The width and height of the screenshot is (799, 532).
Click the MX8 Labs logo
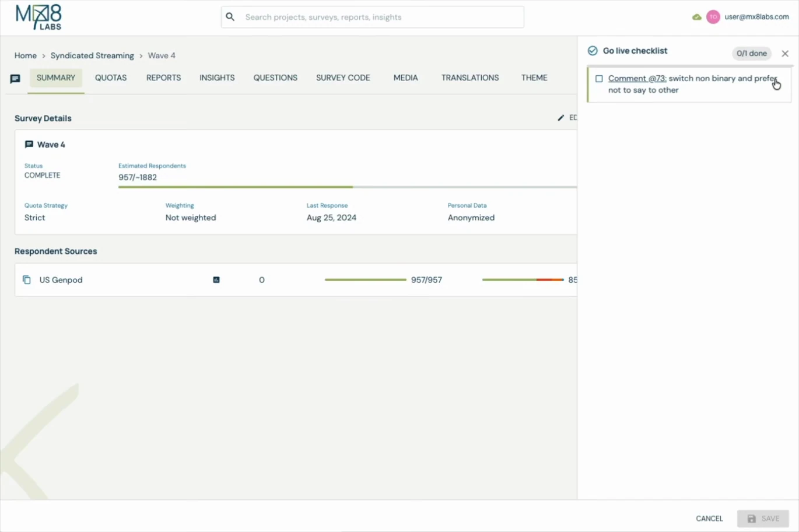pyautogui.click(x=38, y=17)
